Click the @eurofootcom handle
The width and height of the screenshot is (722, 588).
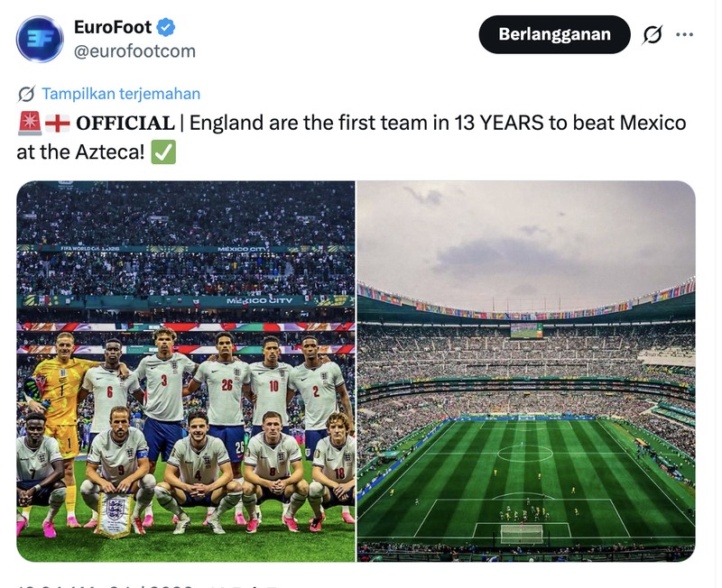134,51
